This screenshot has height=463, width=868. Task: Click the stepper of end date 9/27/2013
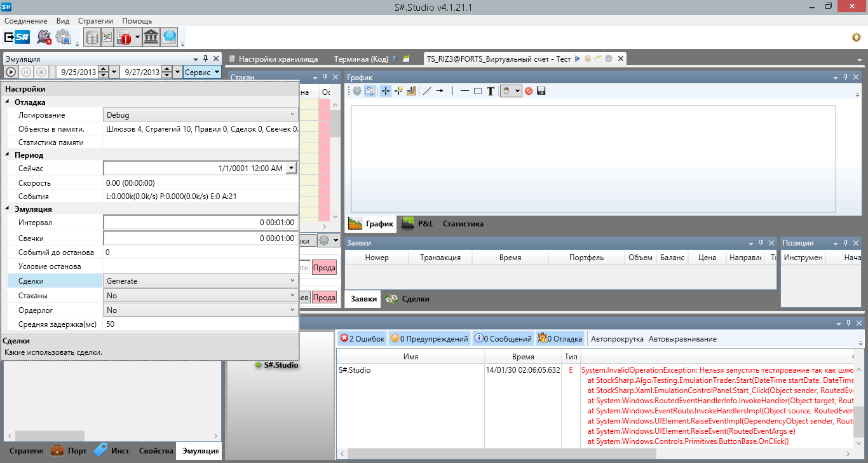[x=167, y=72]
